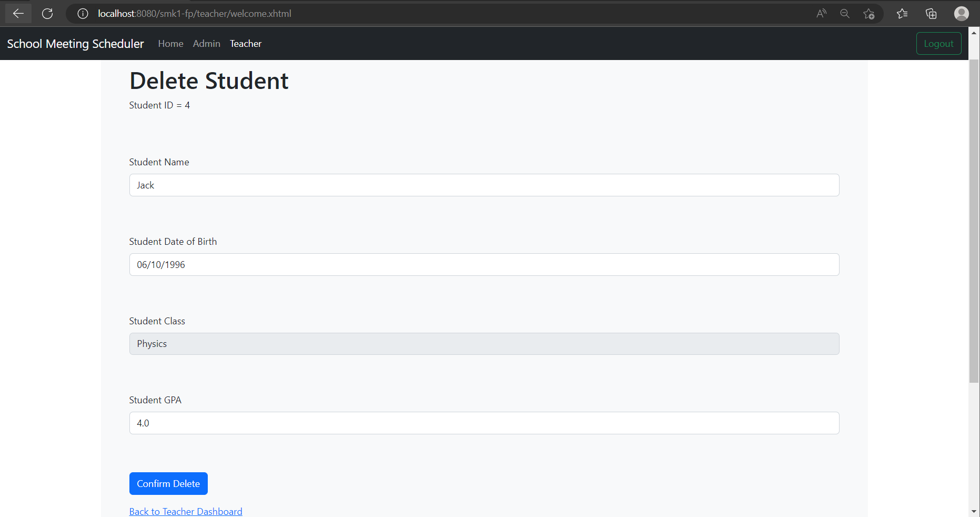980x517 pixels.
Task: Open the browser profile menu
Action: (961, 14)
